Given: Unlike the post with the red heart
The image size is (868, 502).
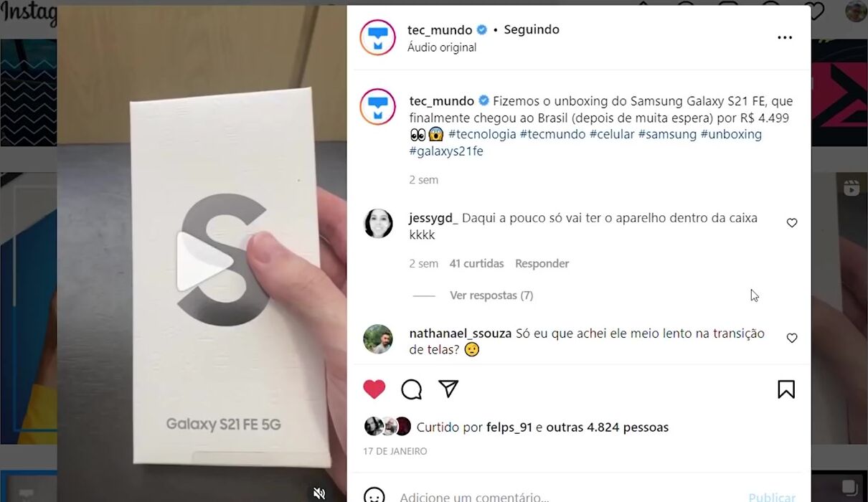Looking at the screenshot, I should (x=374, y=389).
